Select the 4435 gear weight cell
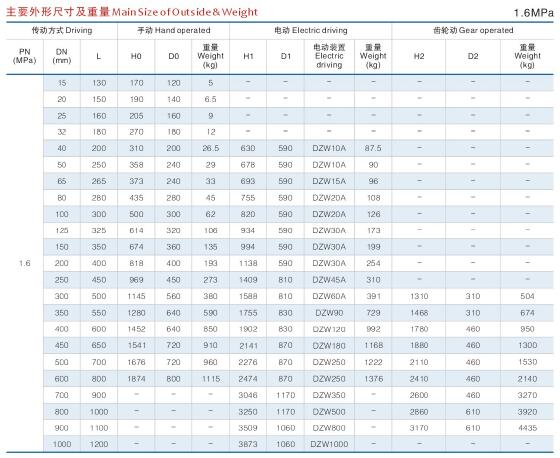This screenshot has width=560, height=458. coord(527,428)
